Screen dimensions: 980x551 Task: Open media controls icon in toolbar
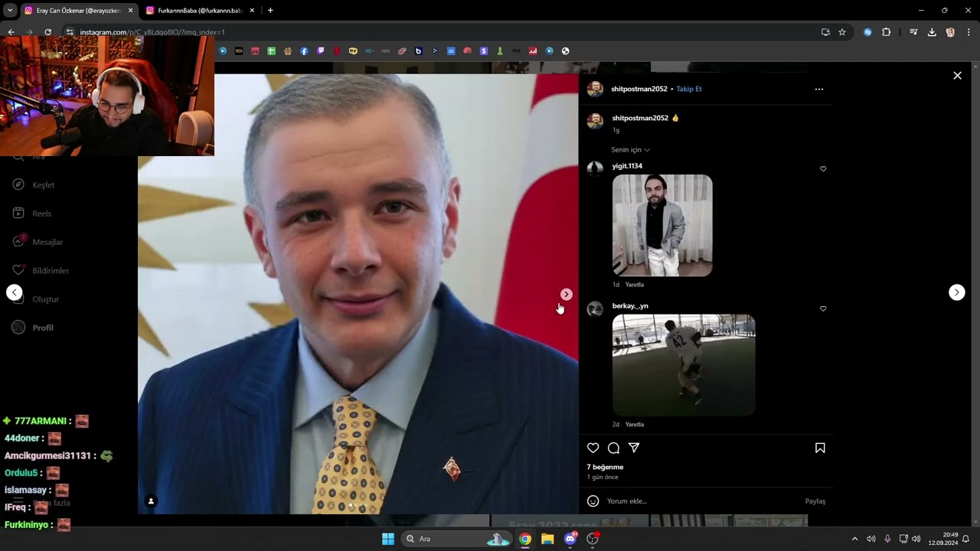click(x=913, y=32)
